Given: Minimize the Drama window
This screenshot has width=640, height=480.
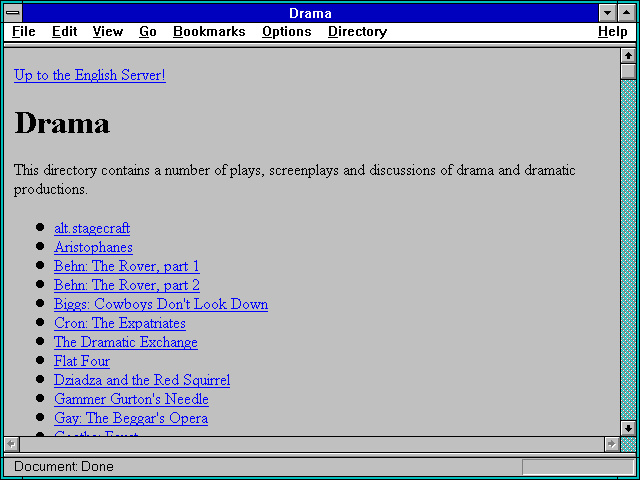Looking at the screenshot, I should [607, 13].
